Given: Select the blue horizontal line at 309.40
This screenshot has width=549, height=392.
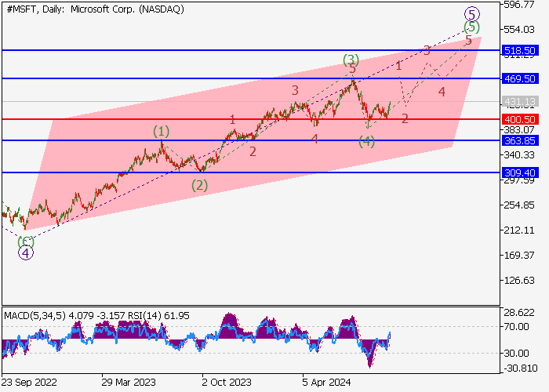Looking at the screenshot, I should 251,172.
